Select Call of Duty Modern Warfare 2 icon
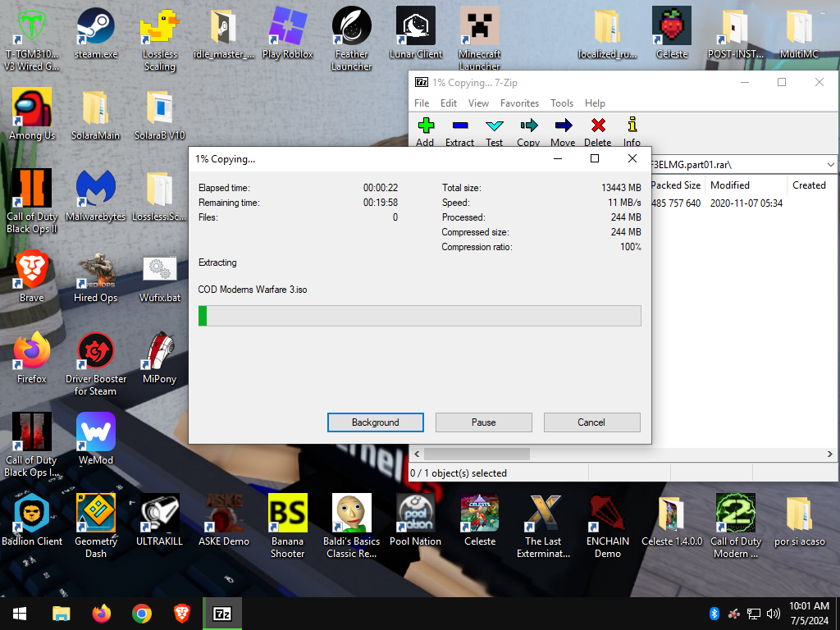Screen dimensions: 840x630 (736, 526)
